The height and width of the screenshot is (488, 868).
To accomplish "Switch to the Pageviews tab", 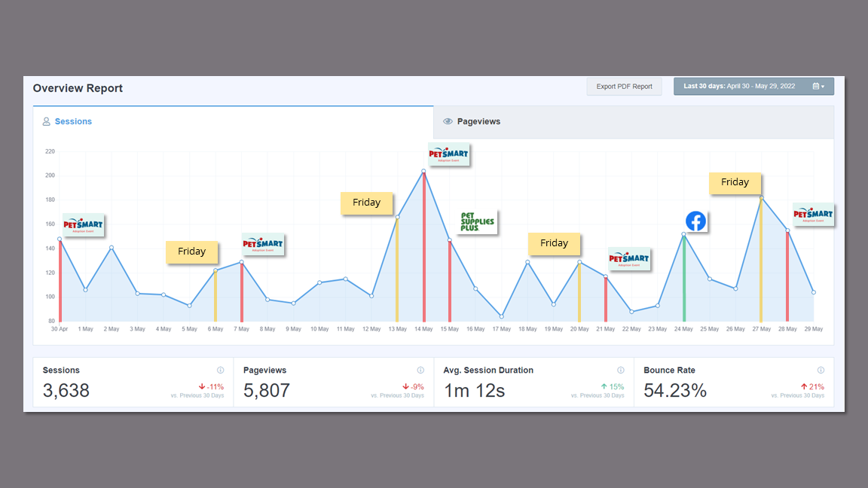I will pyautogui.click(x=633, y=122).
